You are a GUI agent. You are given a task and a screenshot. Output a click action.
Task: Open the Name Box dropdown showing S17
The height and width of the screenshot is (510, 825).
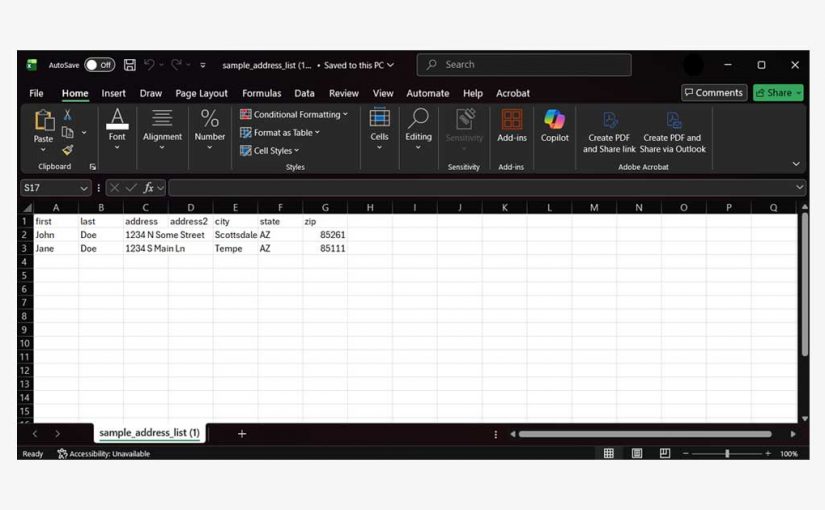tap(84, 188)
